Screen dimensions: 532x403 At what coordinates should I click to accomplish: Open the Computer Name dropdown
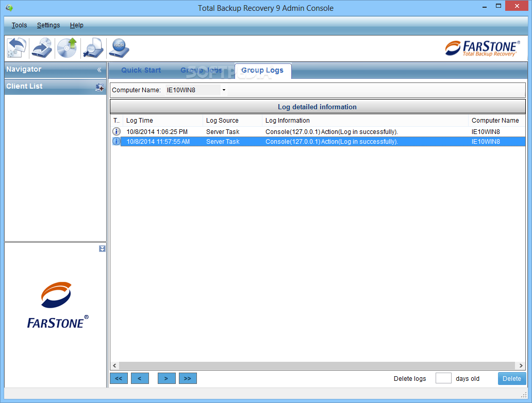[x=224, y=90]
